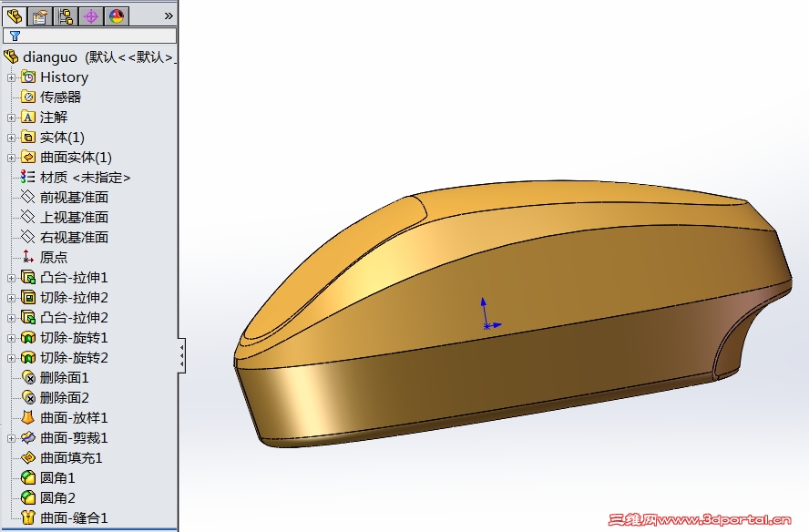Click the 凸台-拉伸1 extrude icon
This screenshot has height=532, width=809.
28,278
